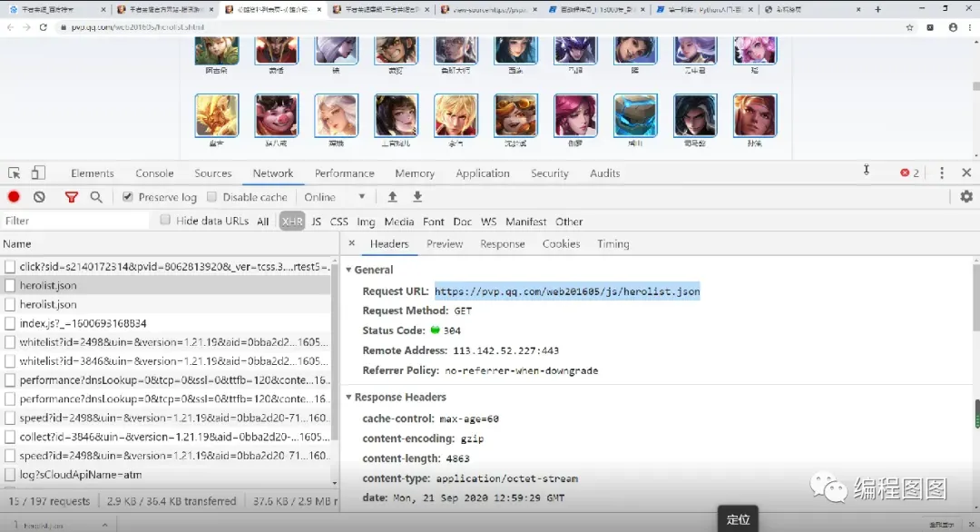Switch to the Response tab
This screenshot has height=532, width=980.
(x=503, y=244)
